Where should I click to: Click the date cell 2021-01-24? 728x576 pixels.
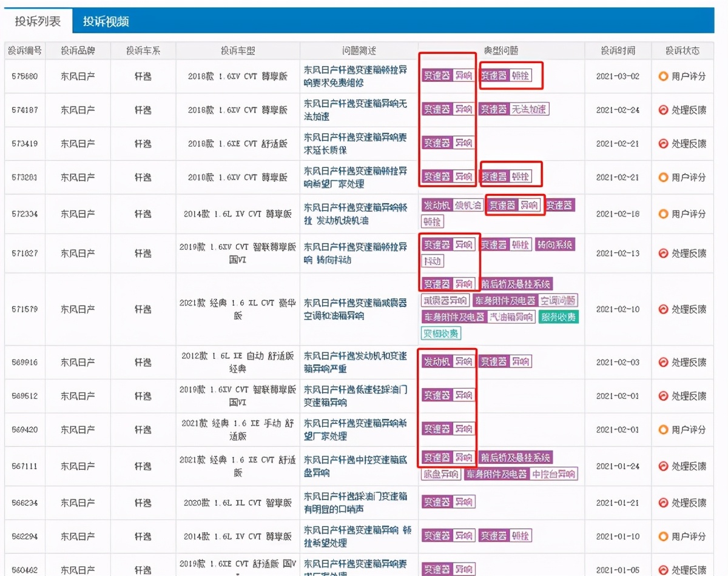[x=618, y=466]
